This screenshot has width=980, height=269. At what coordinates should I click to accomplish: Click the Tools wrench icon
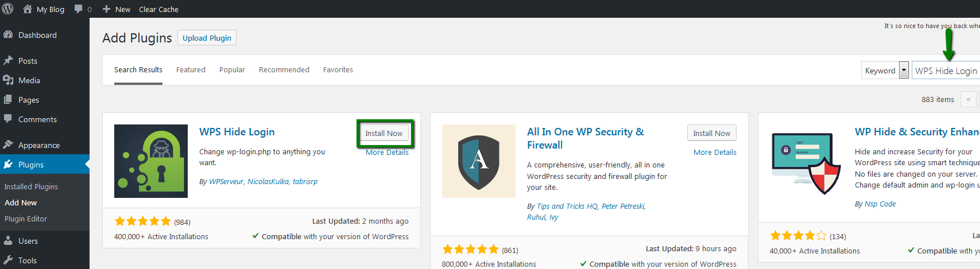(x=8, y=260)
